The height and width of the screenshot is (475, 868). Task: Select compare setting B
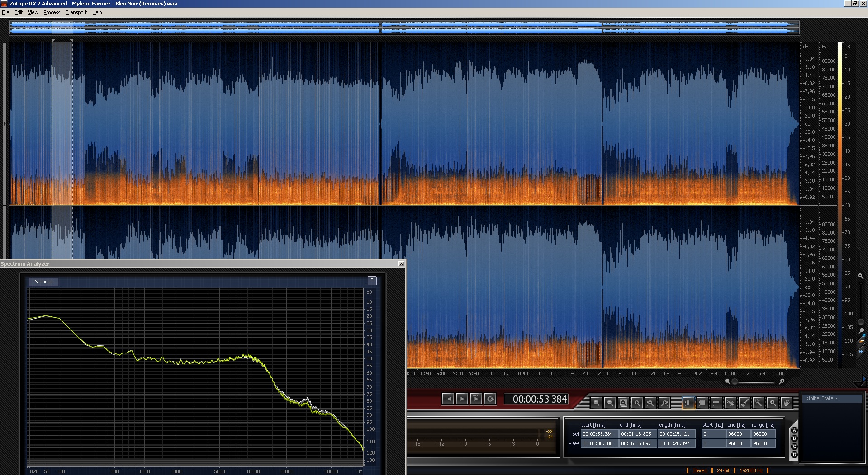[x=794, y=438]
